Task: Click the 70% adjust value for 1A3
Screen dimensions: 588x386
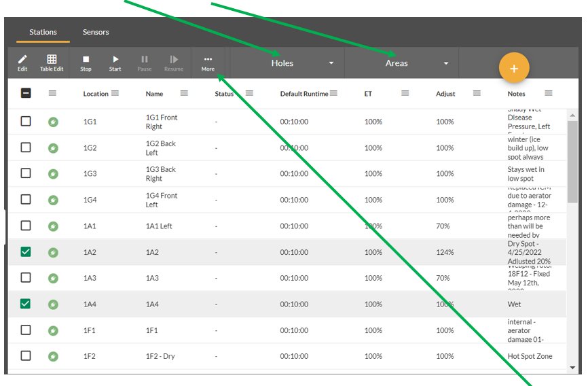Action: click(x=443, y=278)
